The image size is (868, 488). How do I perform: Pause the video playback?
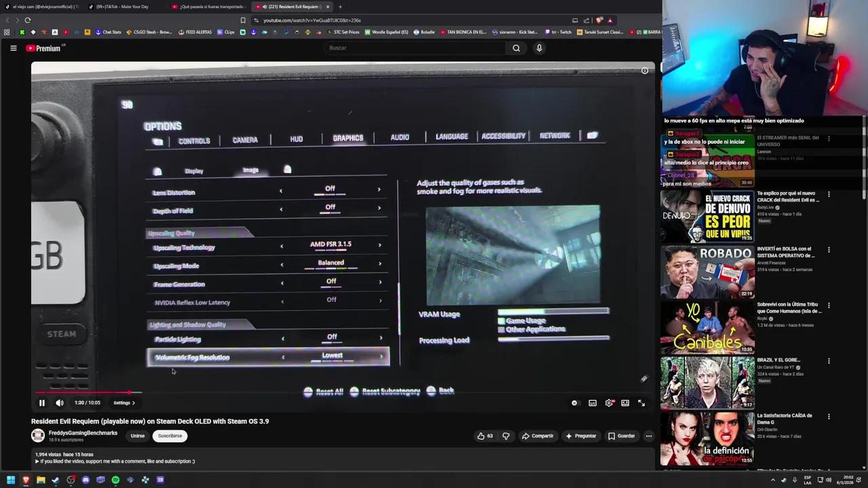(41, 403)
